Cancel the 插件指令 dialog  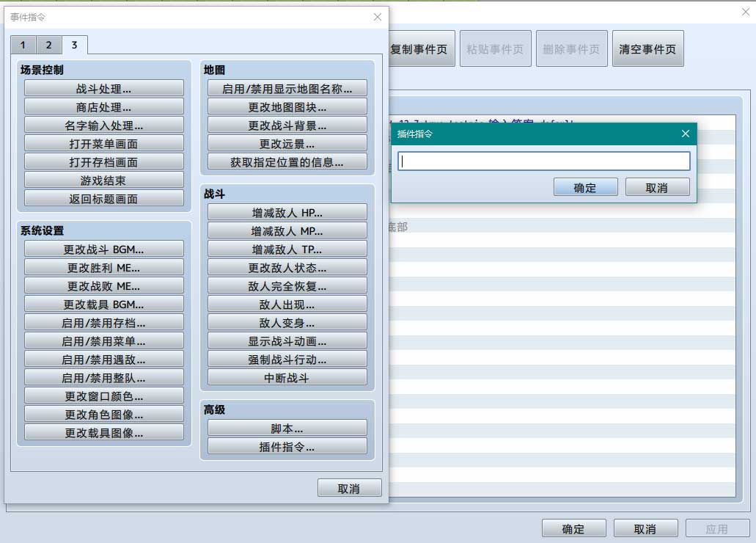coord(657,187)
